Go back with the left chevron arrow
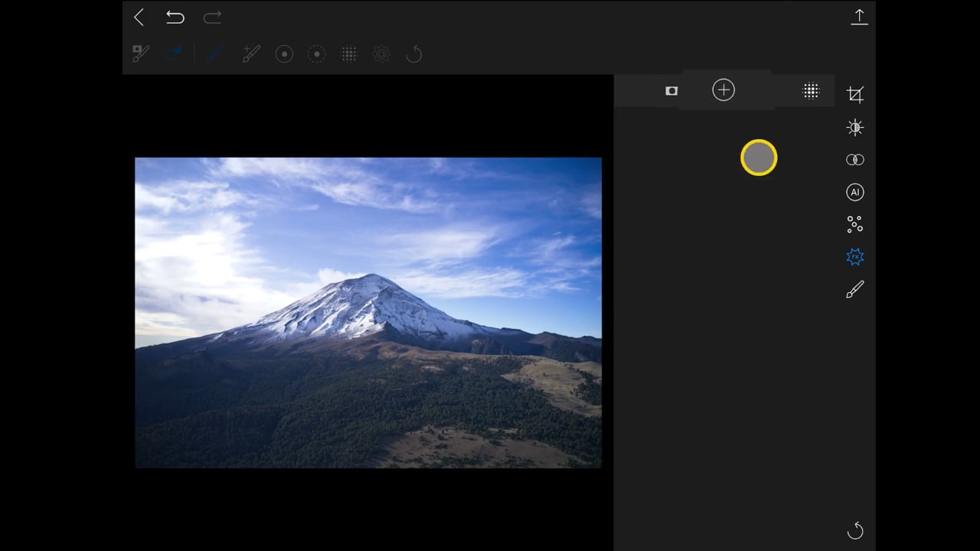 [139, 18]
